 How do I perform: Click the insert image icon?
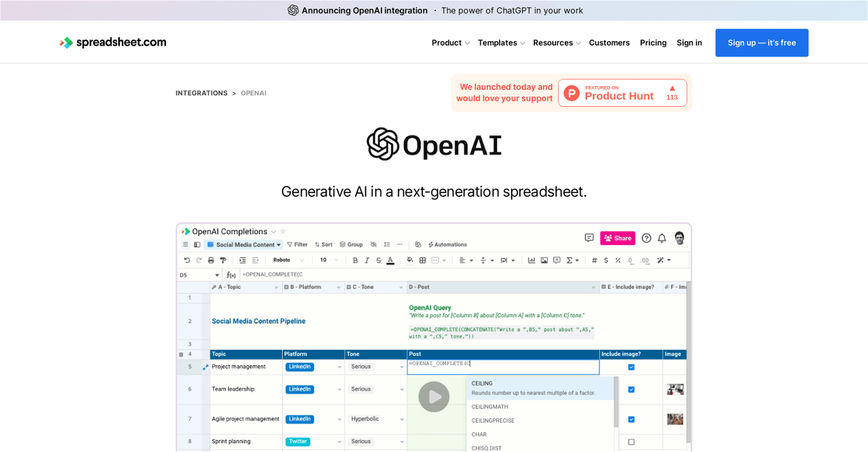click(x=544, y=260)
